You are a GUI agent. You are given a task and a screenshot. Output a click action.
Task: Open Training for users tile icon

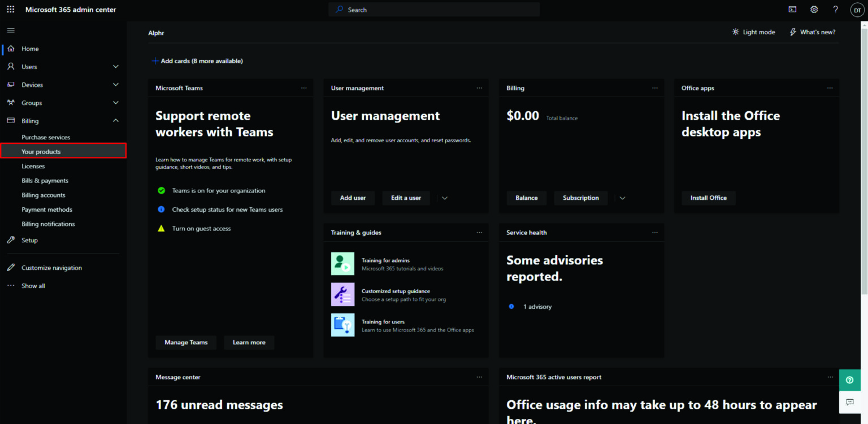[342, 325]
